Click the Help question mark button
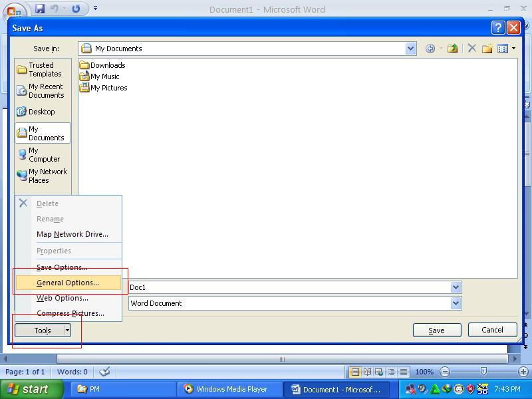The image size is (532, 399). [498, 27]
